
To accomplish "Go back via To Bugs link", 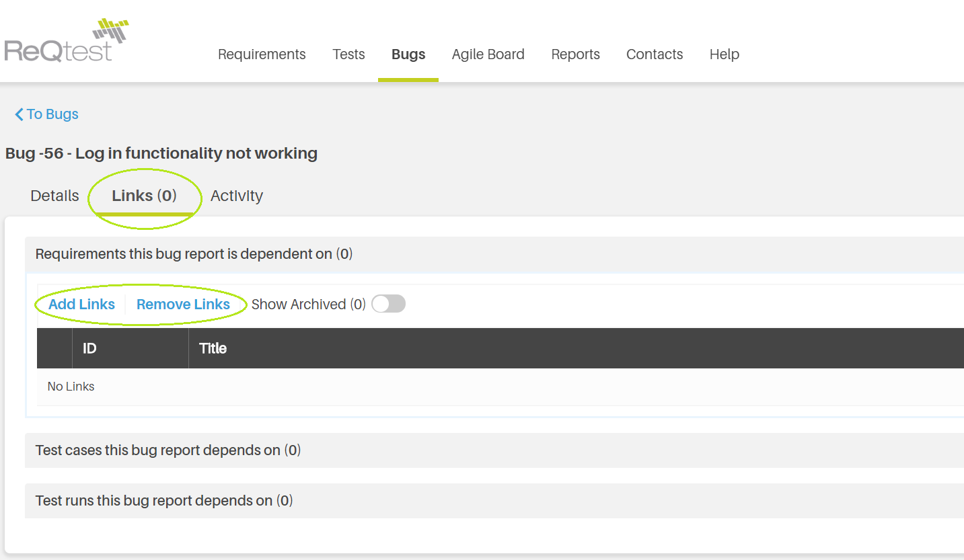I will [x=46, y=114].
